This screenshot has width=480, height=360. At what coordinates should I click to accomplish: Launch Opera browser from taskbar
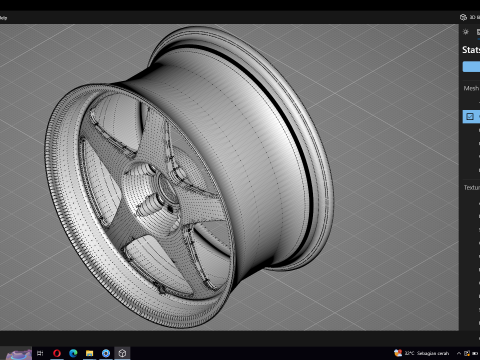coord(57,353)
